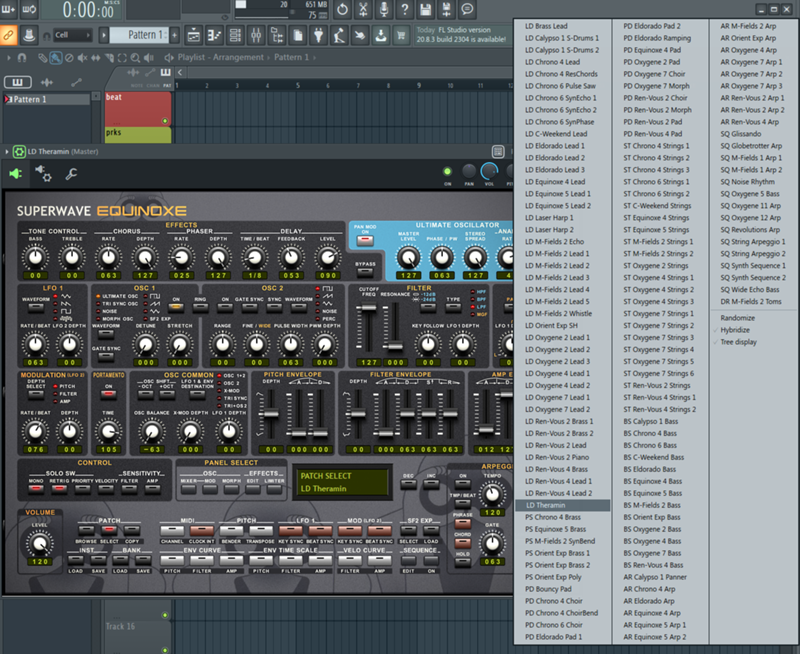Save the project with the floppy disk icon
Viewport: 800px width, 654px height.
coord(426,9)
